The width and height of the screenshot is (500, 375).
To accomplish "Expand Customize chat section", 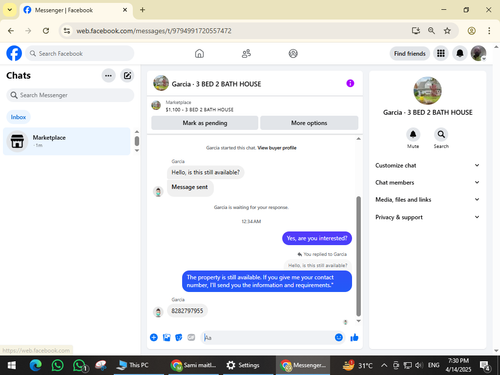I will 427,165.
